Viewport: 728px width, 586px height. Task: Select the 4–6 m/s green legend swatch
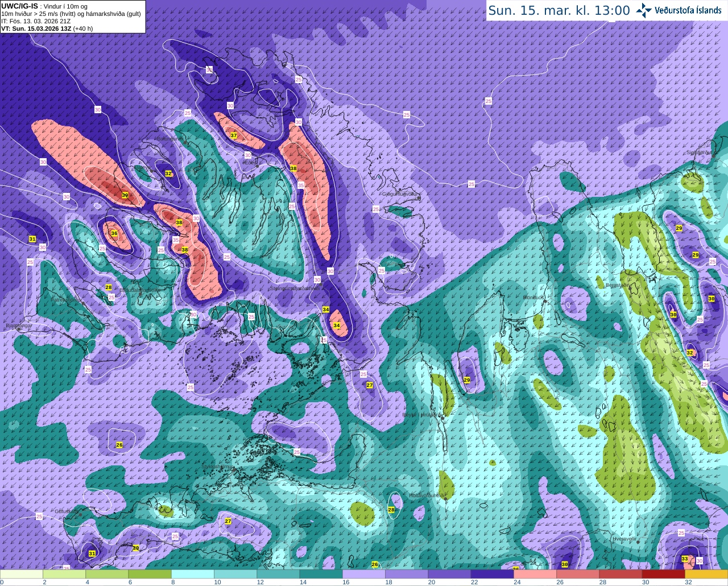[107, 575]
